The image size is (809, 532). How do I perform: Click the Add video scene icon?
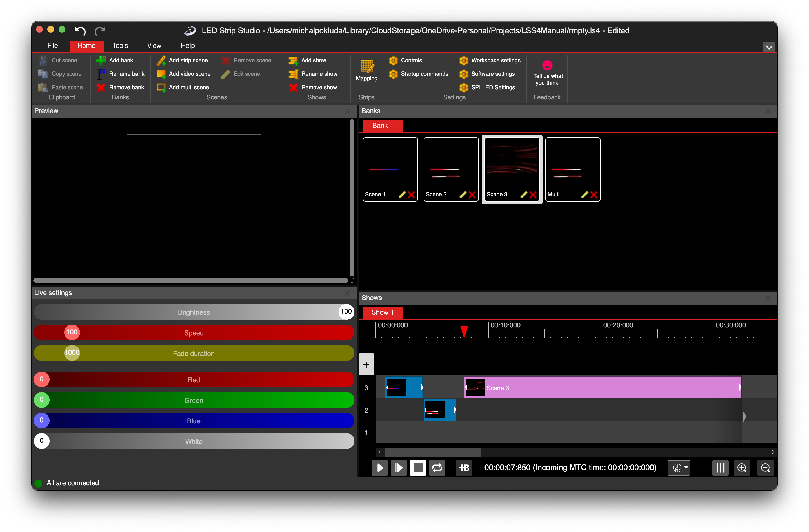click(x=161, y=74)
